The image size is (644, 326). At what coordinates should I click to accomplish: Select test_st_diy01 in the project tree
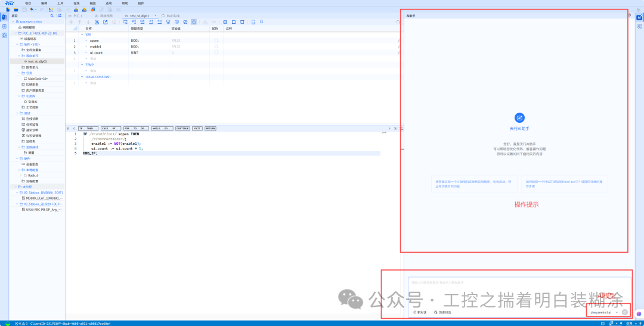(x=37, y=61)
